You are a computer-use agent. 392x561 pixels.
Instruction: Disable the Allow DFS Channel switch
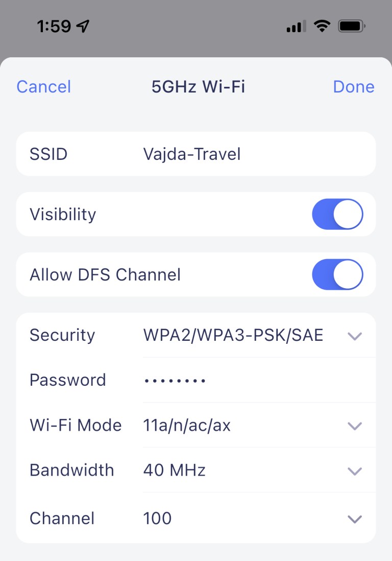coord(337,274)
